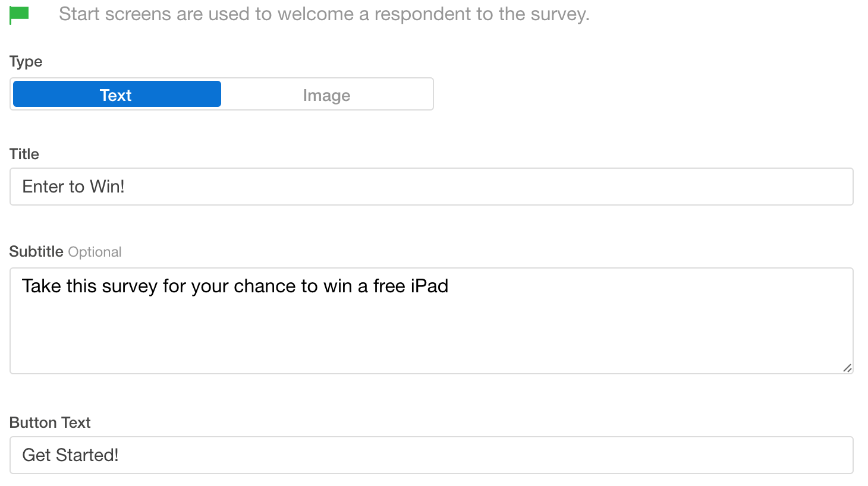Click the 'Button Text' field label

coord(49,422)
